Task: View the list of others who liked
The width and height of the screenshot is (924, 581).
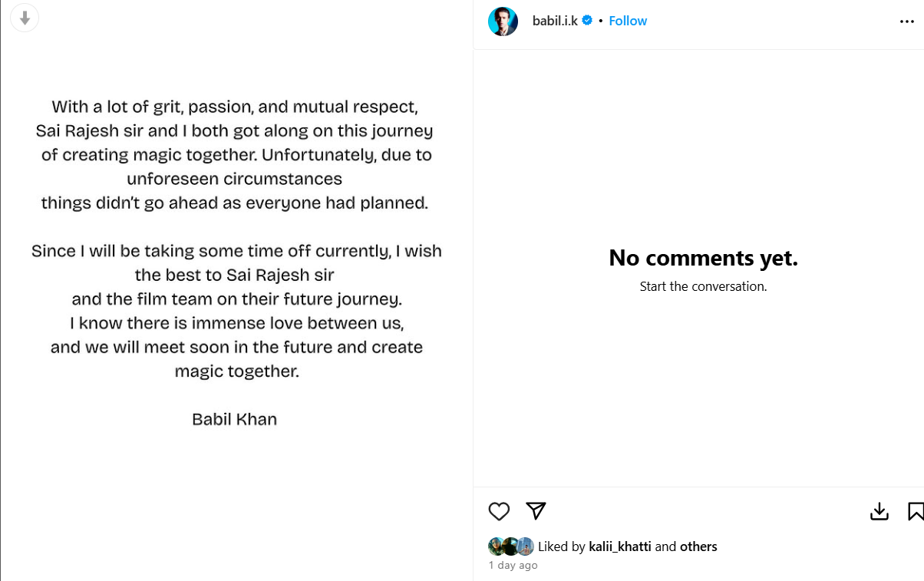Action: tap(698, 546)
